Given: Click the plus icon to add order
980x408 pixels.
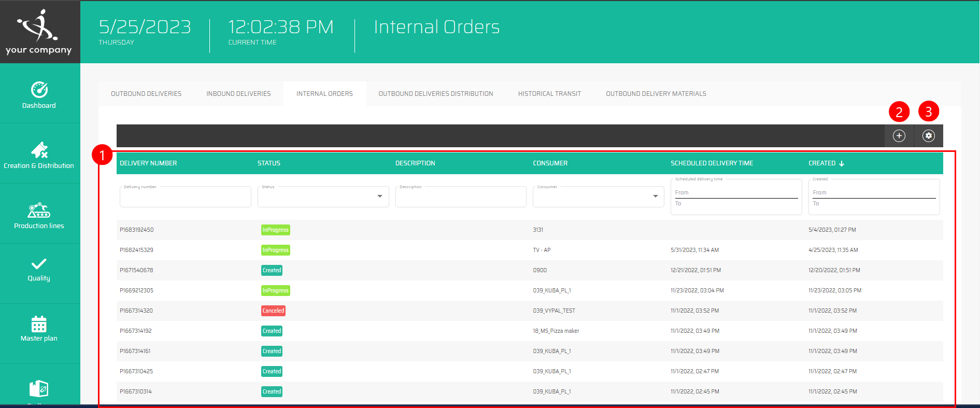Looking at the screenshot, I should [x=899, y=136].
